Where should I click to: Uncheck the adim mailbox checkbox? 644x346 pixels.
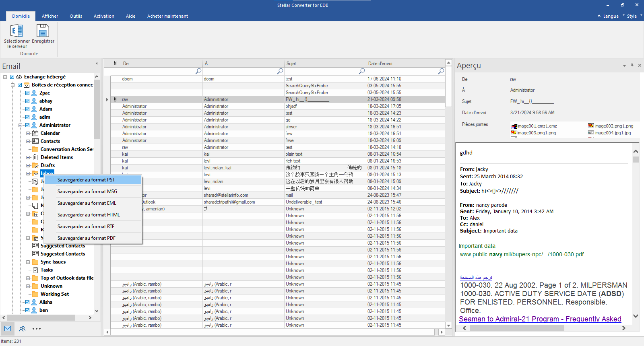click(27, 117)
